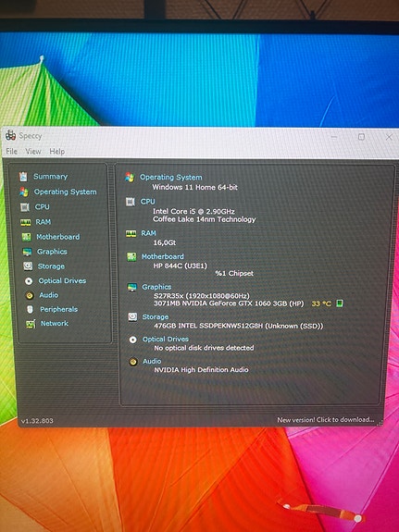Select the CPU chip icon in the sidebar
399x532 pixels.
pos(25,207)
